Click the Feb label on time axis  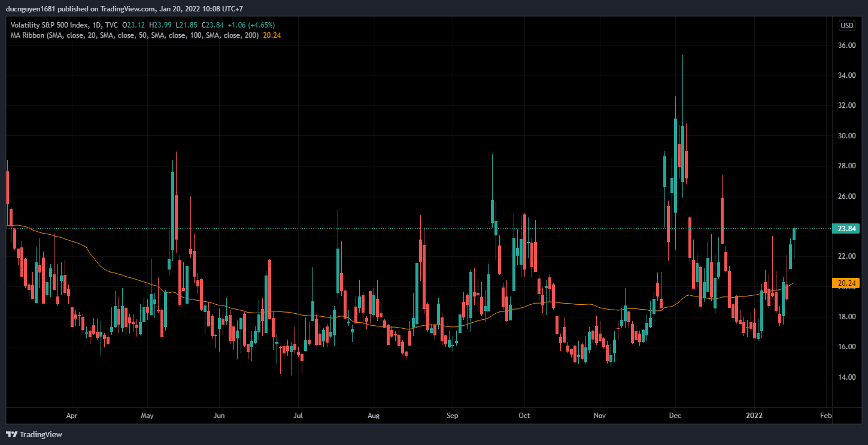point(825,415)
